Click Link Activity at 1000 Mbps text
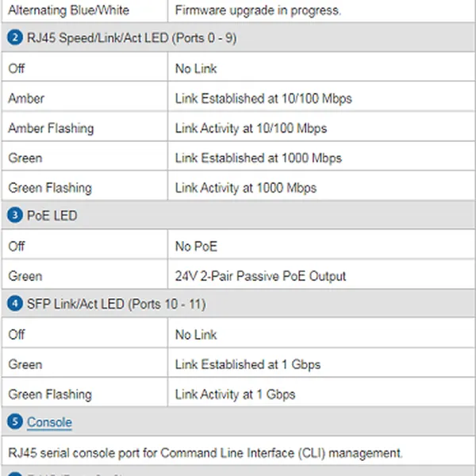 [246, 188]
